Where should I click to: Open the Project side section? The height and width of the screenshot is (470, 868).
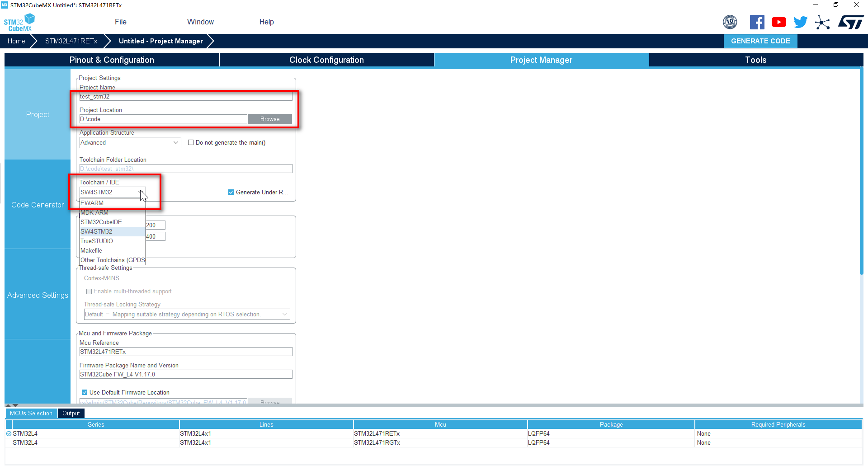click(38, 114)
